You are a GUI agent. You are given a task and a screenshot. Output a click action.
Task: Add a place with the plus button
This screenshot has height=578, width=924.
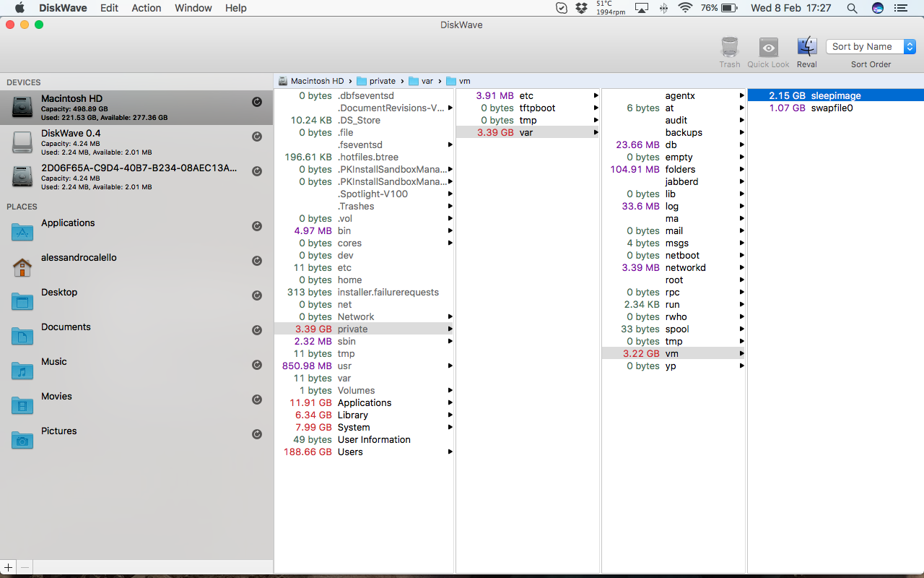tap(8, 567)
